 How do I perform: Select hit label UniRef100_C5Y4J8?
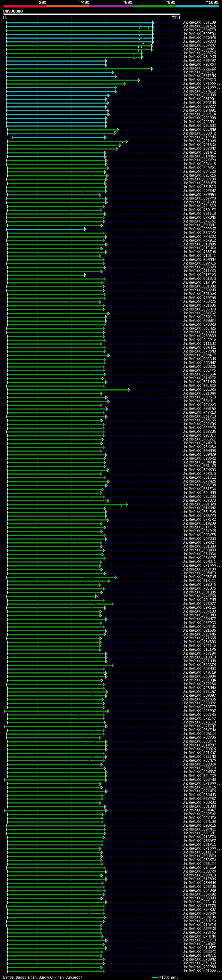(x=199, y=164)
